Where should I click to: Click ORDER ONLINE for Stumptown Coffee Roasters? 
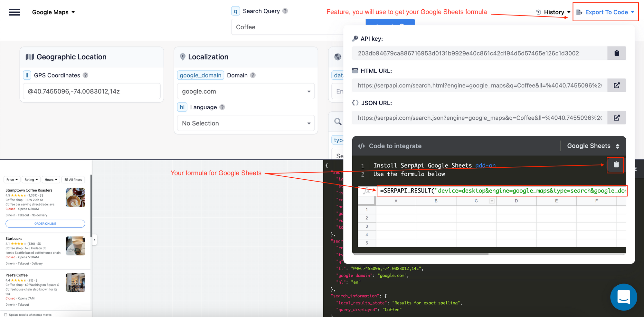click(45, 224)
